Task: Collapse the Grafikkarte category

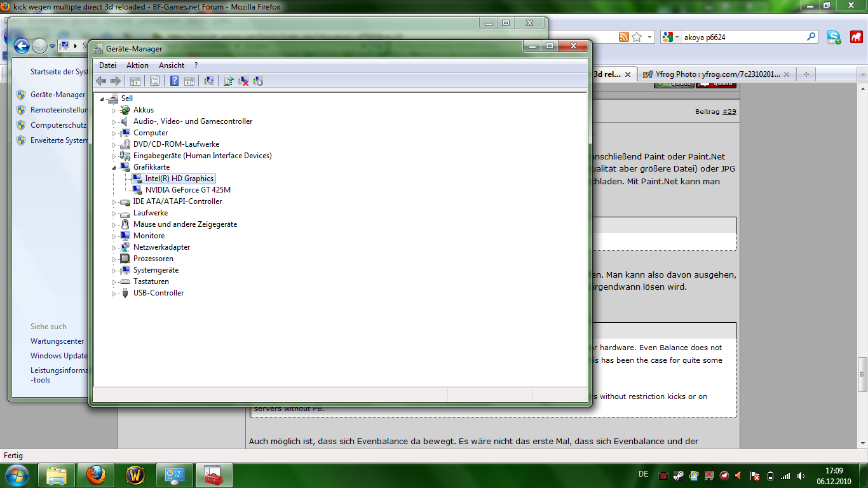Action: point(114,167)
